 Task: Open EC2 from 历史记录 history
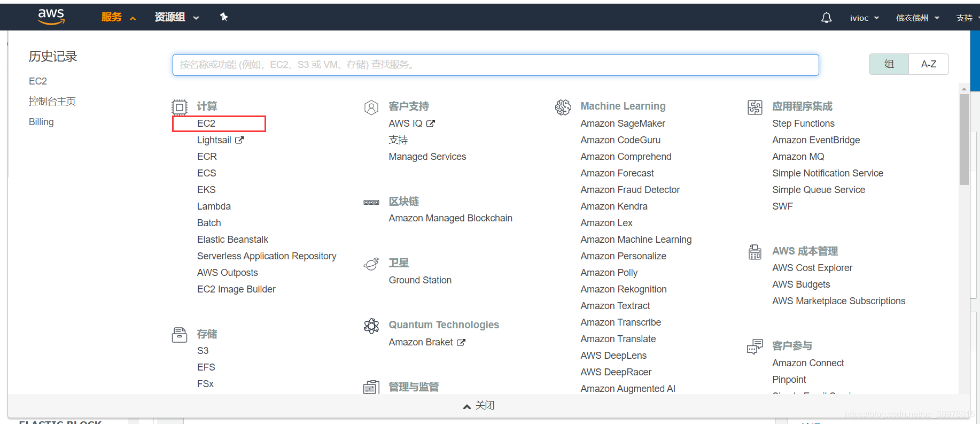(38, 81)
